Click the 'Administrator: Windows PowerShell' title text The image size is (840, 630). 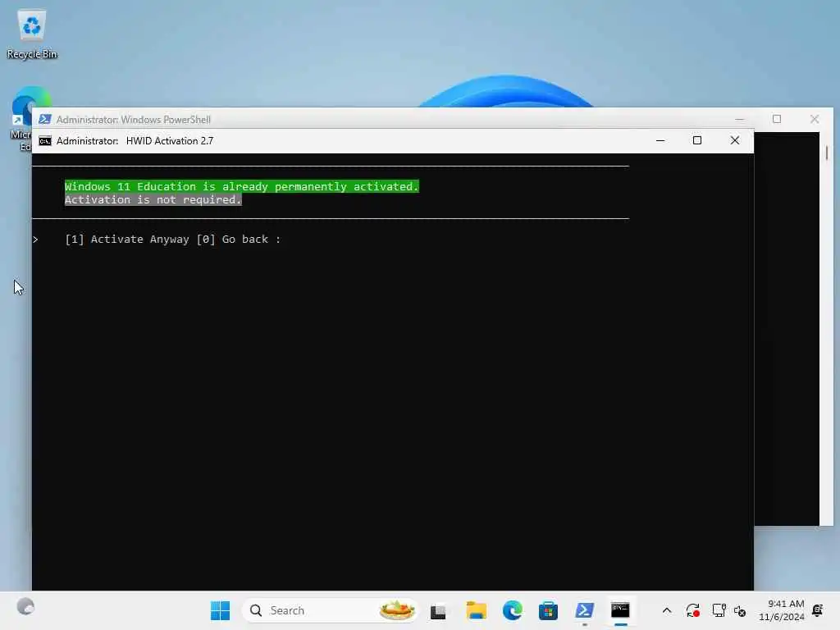click(134, 120)
